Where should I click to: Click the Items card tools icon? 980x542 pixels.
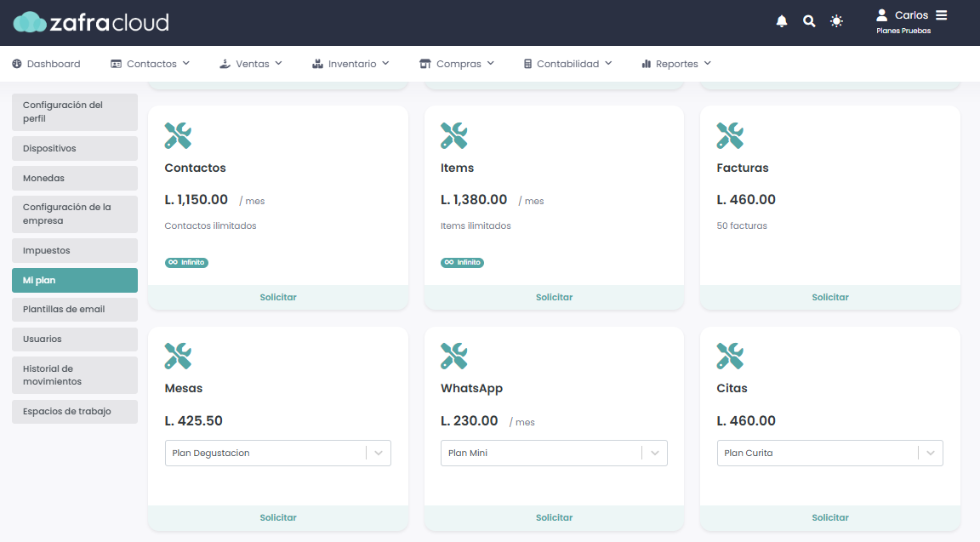[x=453, y=135]
